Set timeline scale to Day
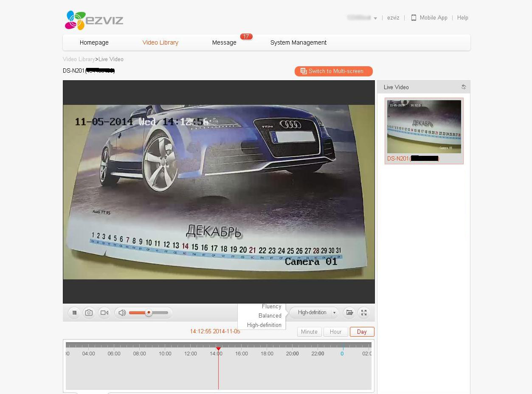The height and width of the screenshot is (394, 532). 362,332
